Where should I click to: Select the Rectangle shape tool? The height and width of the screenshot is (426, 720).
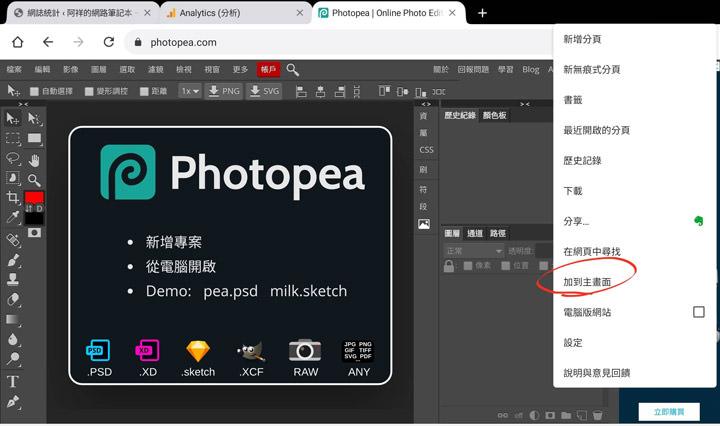coord(34,139)
